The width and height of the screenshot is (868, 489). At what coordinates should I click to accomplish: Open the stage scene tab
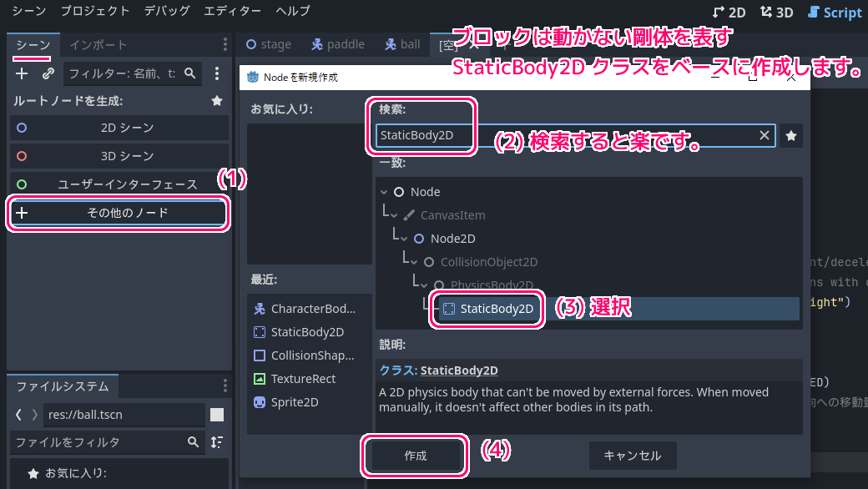(x=269, y=44)
